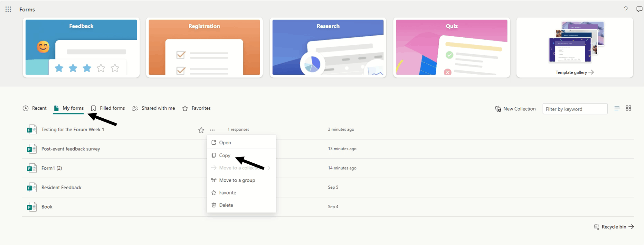This screenshot has height=245, width=644.
Task: Start a Research template form
Action: point(328,48)
